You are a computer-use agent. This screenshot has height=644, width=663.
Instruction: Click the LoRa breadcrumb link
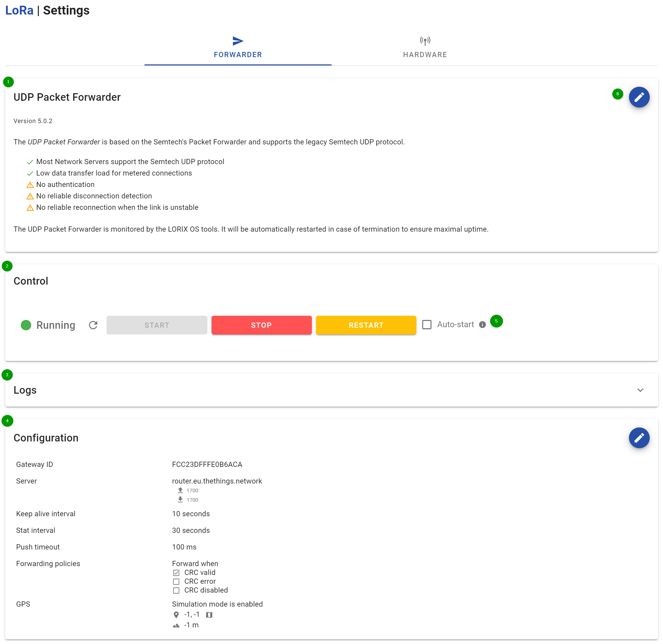point(19,10)
